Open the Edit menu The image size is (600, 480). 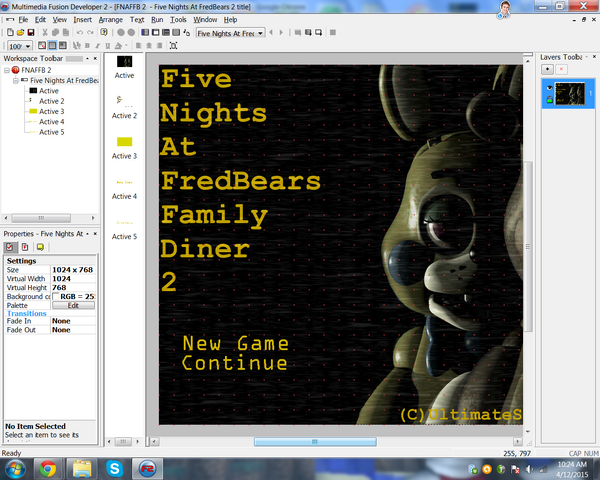coord(40,20)
